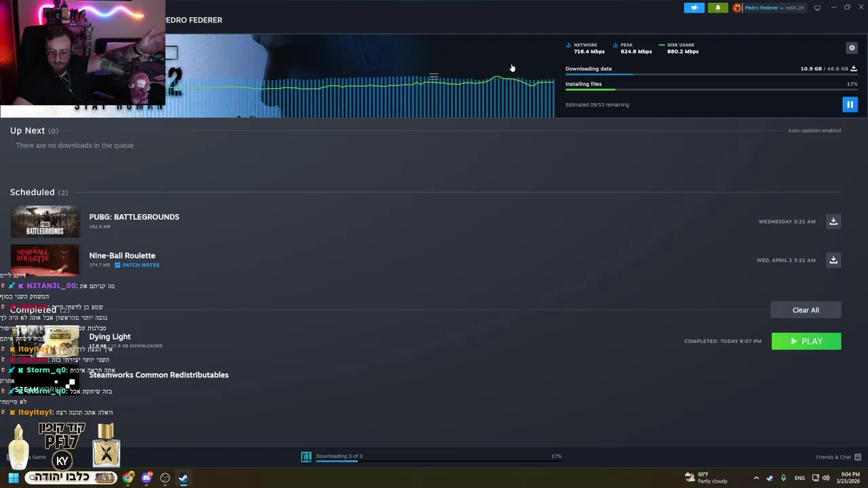Viewport: 868px width, 488px height.
Task: Open the Windows Start menu
Action: pos(13,478)
